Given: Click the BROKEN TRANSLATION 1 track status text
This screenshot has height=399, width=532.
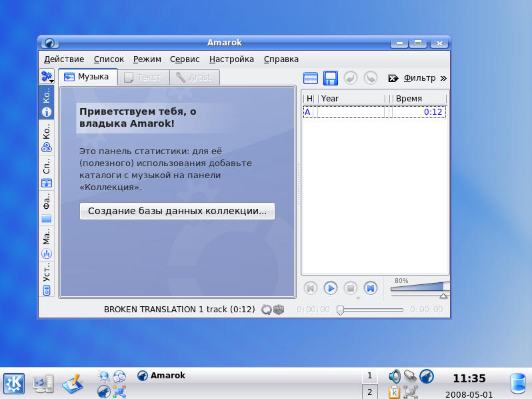Looking at the screenshot, I should pyautogui.click(x=179, y=310).
